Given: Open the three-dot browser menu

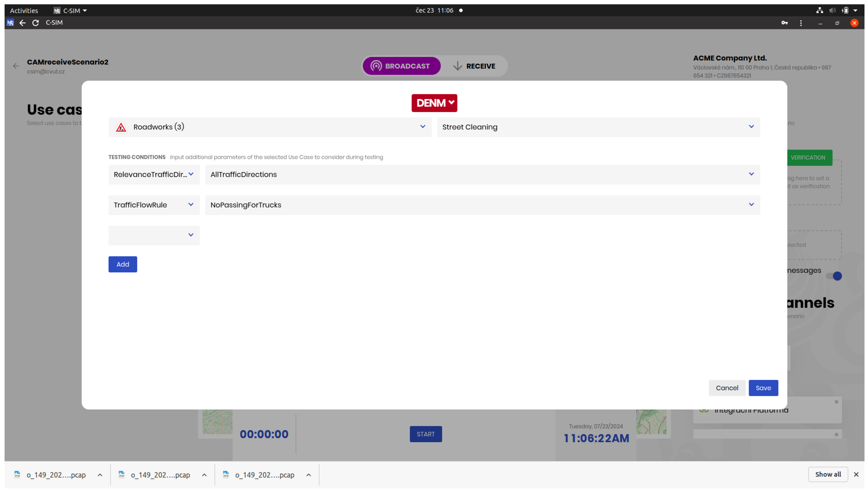Looking at the screenshot, I should 800,23.
